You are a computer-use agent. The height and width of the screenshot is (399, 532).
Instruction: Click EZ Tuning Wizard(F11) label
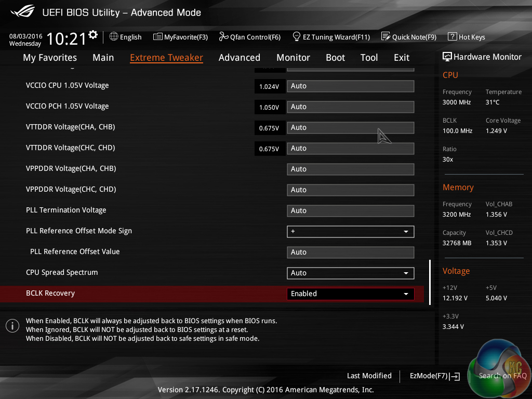pyautogui.click(x=336, y=37)
